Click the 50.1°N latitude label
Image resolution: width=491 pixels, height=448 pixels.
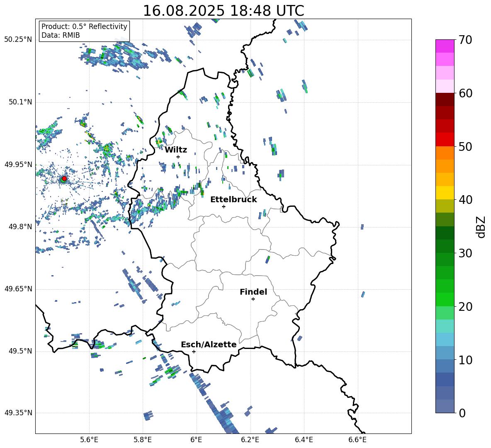click(x=20, y=102)
